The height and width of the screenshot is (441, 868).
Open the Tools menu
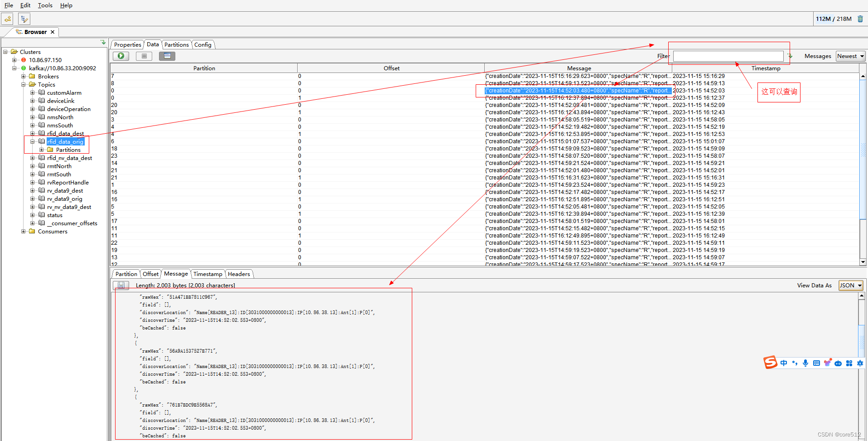(x=45, y=5)
